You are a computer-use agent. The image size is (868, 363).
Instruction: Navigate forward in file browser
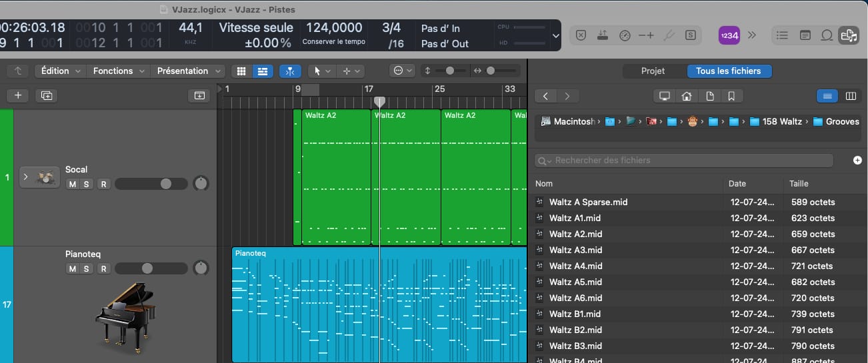(x=567, y=96)
